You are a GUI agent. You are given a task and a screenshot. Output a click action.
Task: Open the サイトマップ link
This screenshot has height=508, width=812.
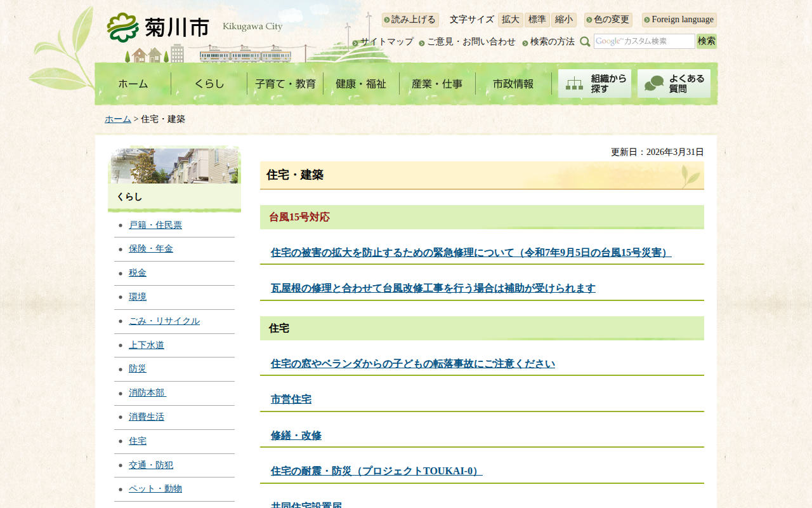(x=386, y=42)
